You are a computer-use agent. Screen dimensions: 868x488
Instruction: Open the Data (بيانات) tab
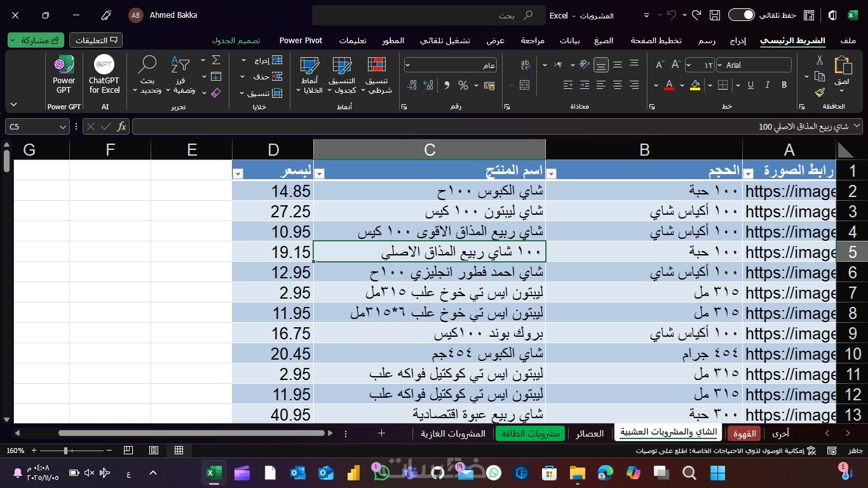point(569,40)
